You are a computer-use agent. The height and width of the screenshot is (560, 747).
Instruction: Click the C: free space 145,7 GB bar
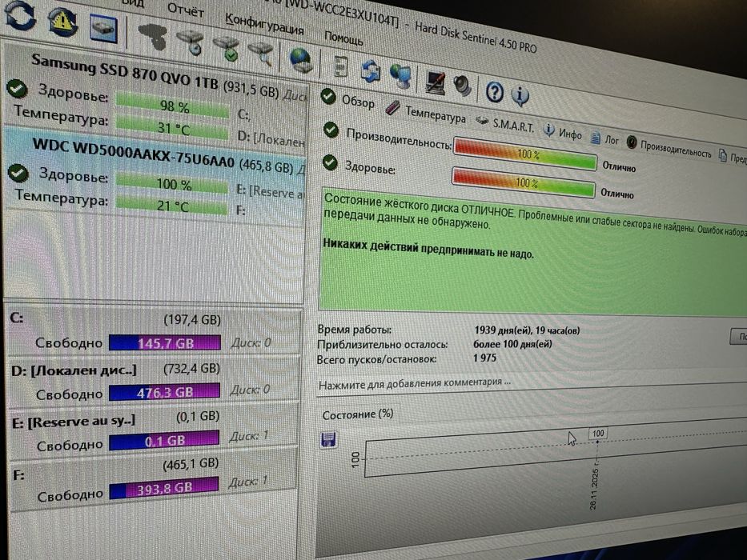(x=165, y=343)
